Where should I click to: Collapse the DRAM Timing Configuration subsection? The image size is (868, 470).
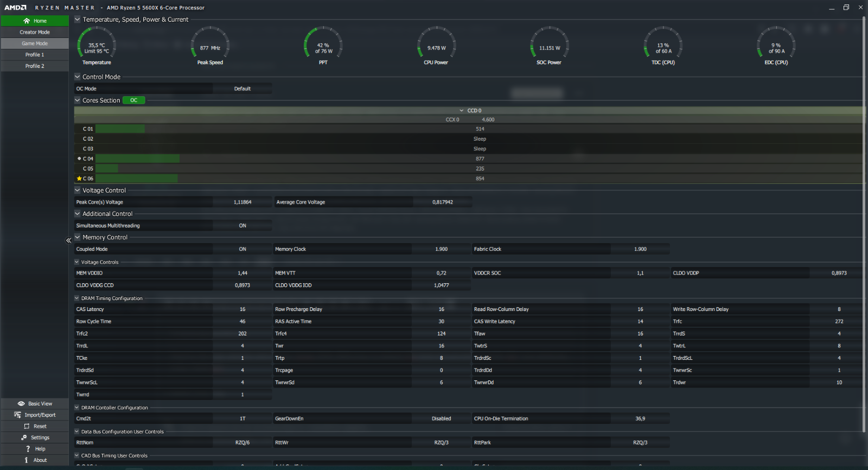76,298
